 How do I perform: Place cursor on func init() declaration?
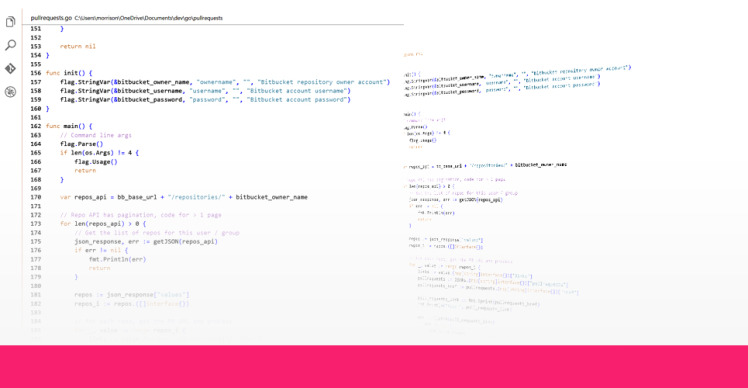(x=69, y=73)
